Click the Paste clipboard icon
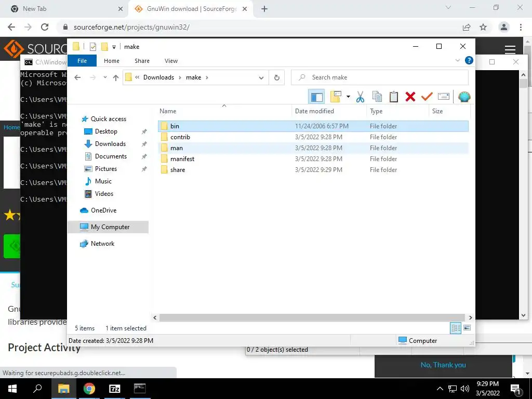532x399 pixels. pyautogui.click(x=394, y=97)
